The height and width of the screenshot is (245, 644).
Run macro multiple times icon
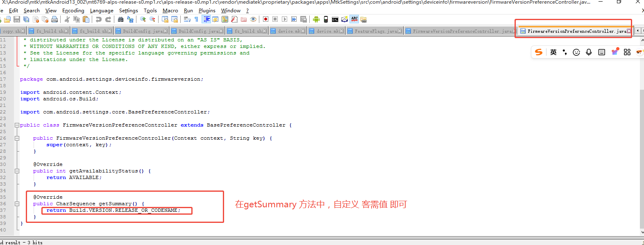[x=294, y=19]
